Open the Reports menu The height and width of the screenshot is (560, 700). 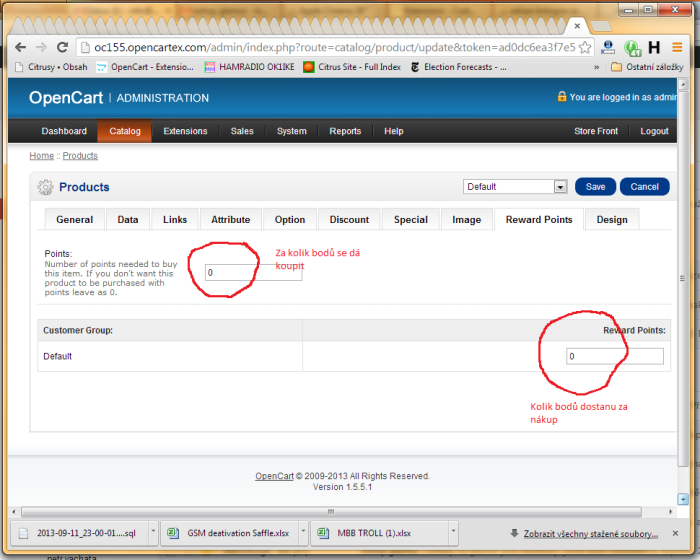[x=345, y=131]
